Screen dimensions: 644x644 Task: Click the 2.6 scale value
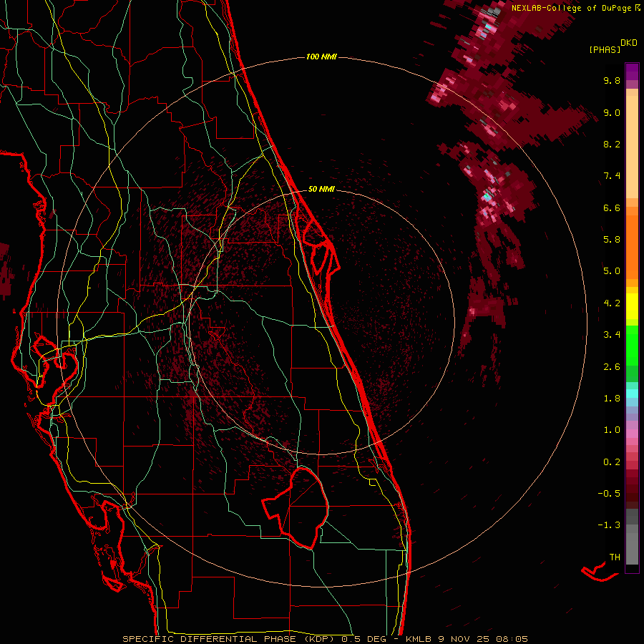click(x=612, y=367)
